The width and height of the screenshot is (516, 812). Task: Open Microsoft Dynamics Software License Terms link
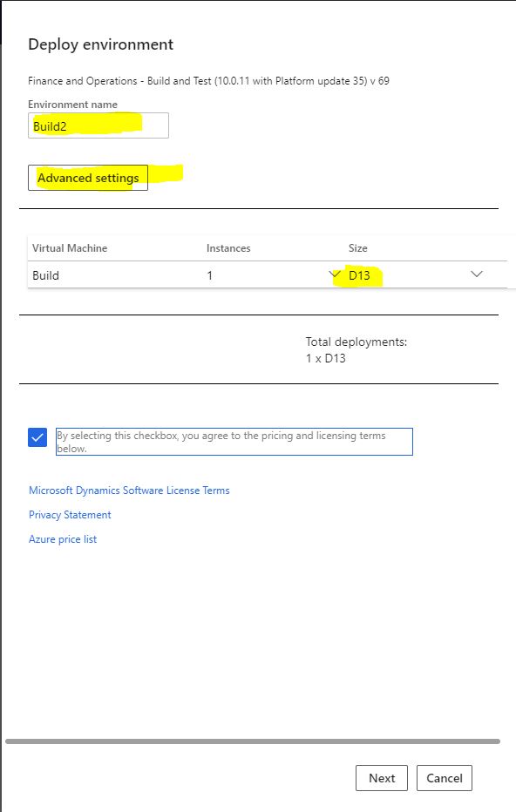pyautogui.click(x=129, y=491)
